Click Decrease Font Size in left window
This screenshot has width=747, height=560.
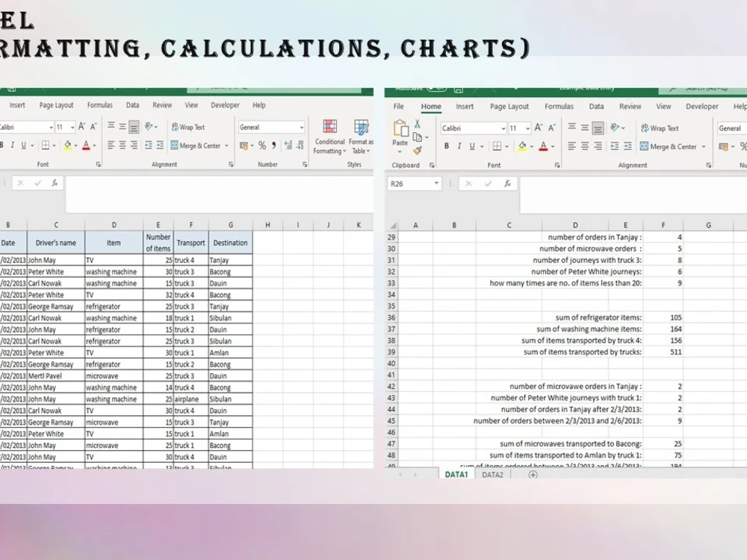(93, 127)
